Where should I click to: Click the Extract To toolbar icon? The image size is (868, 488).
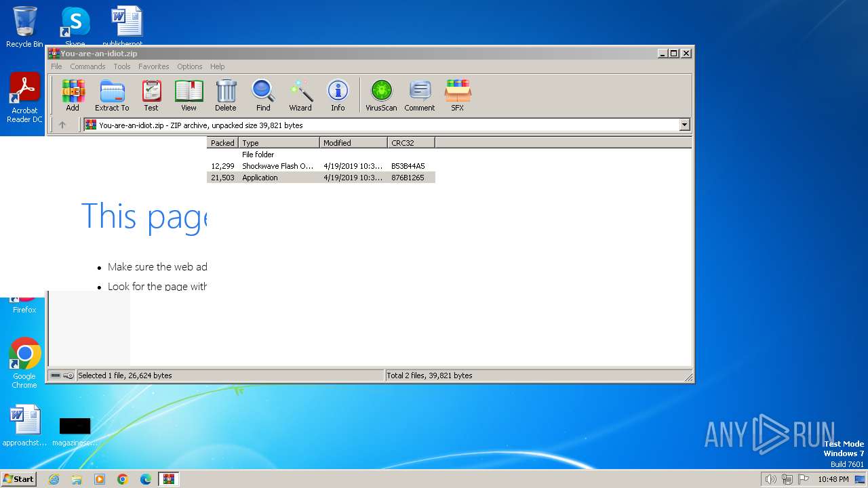coord(112,96)
